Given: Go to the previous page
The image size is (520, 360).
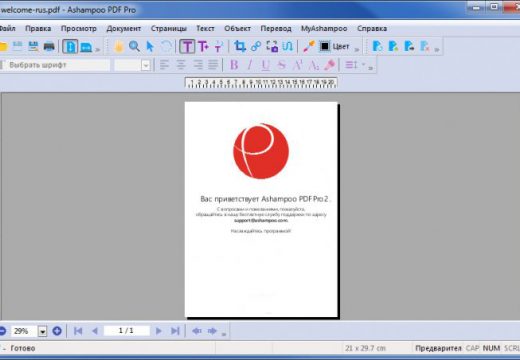Looking at the screenshot, I should (x=95, y=331).
